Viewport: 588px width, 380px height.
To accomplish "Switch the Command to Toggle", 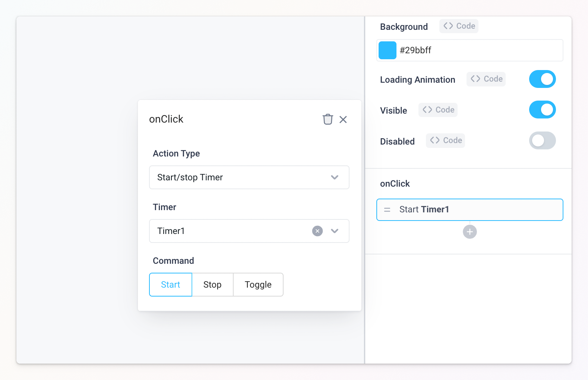I will tap(258, 285).
